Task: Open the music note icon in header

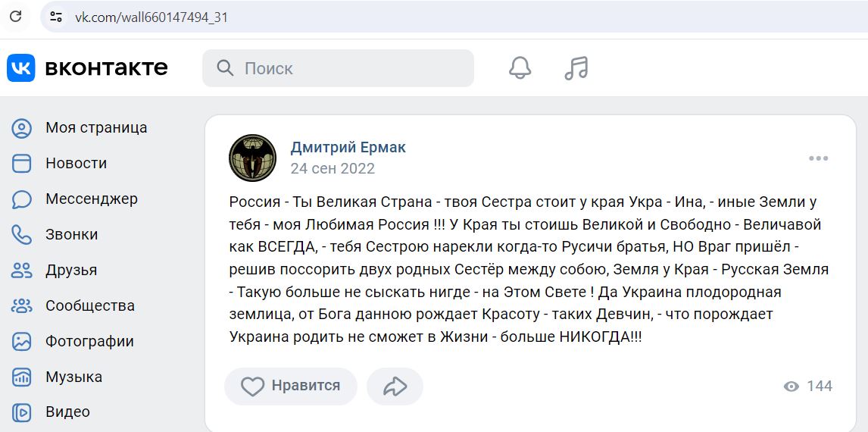Action: [576, 68]
